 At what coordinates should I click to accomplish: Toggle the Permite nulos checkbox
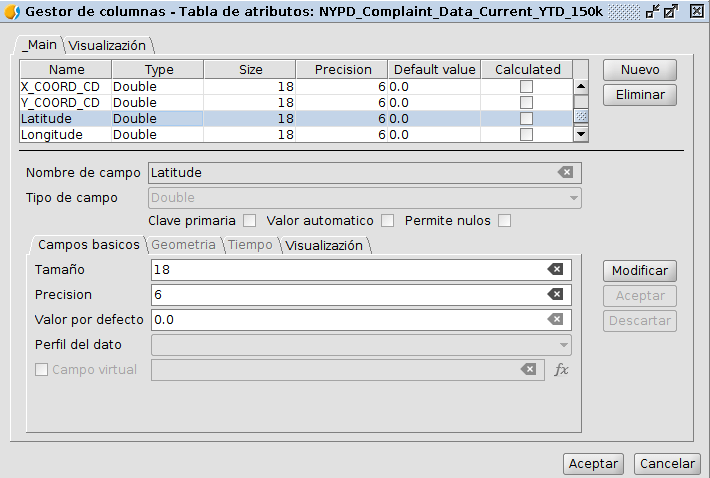pos(505,220)
